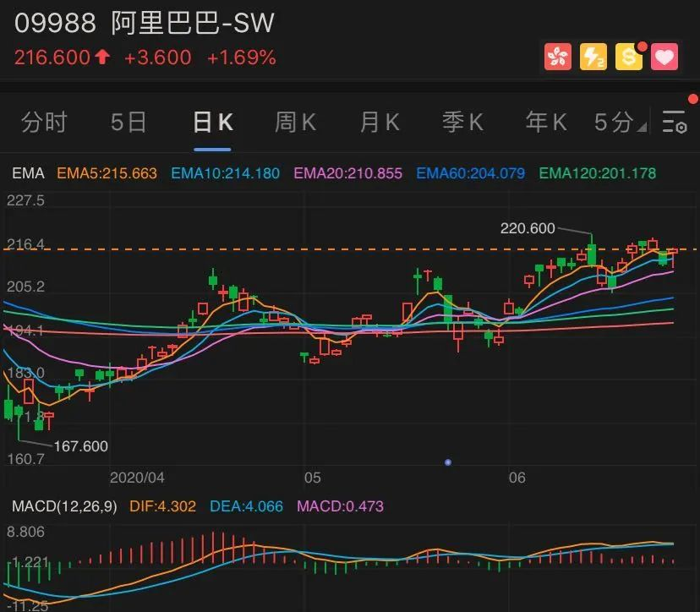Viewport: 700px width, 612px height.
Task: Click the EMA indicator label
Action: [28, 173]
